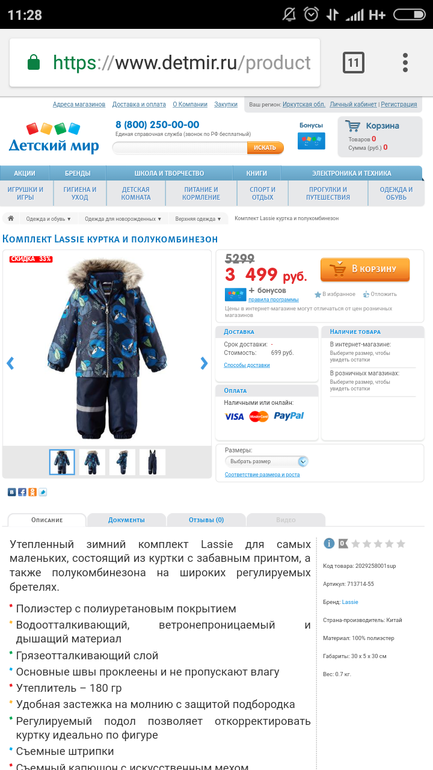Open the tab switcher showing 11 tabs

pyautogui.click(x=353, y=63)
